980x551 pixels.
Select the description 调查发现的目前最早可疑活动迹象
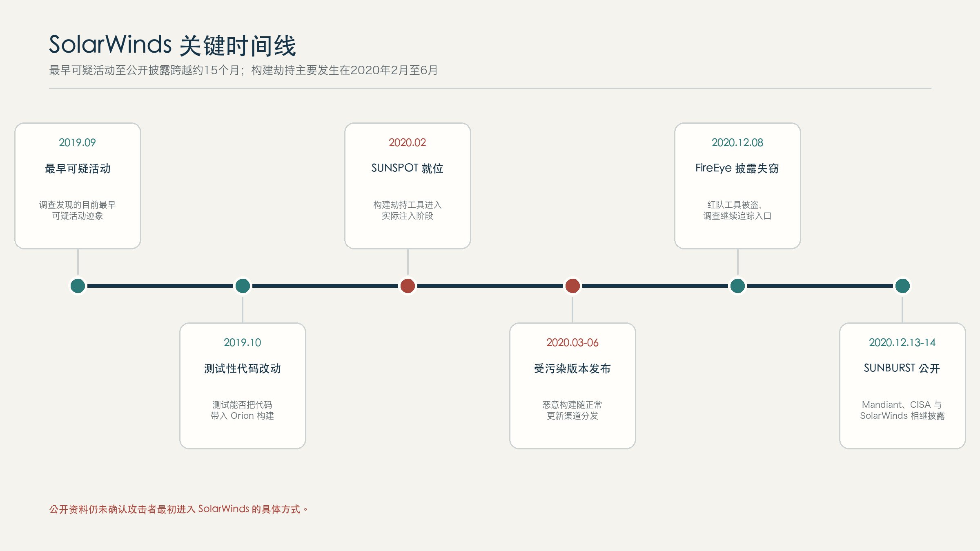click(x=78, y=210)
